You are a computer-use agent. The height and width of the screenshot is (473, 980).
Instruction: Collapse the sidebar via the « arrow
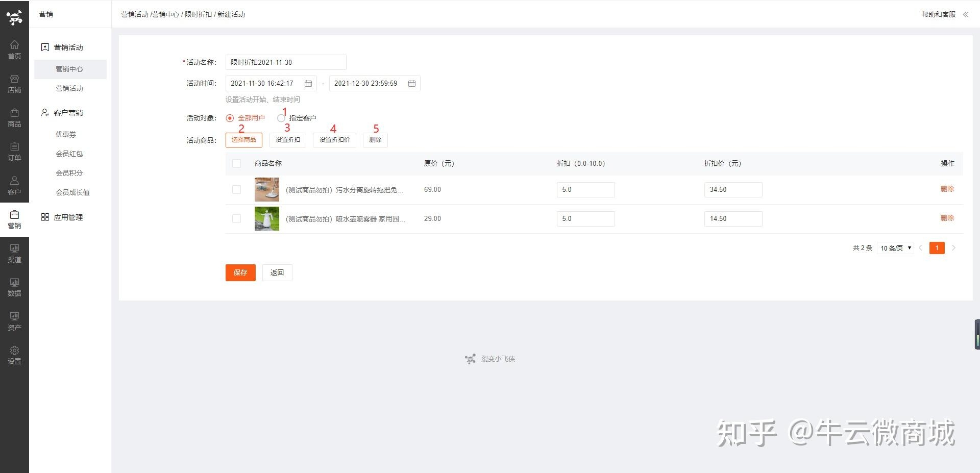(966, 14)
